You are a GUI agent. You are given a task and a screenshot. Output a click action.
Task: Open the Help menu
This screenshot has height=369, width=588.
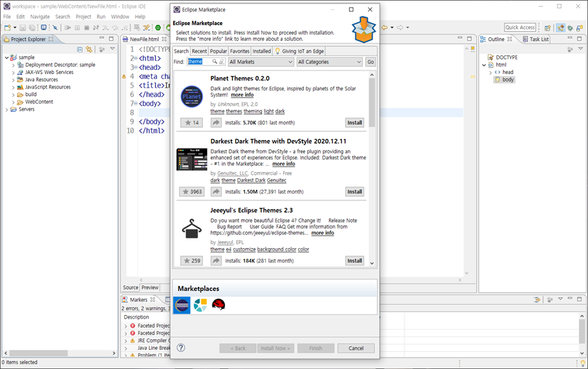pos(140,17)
